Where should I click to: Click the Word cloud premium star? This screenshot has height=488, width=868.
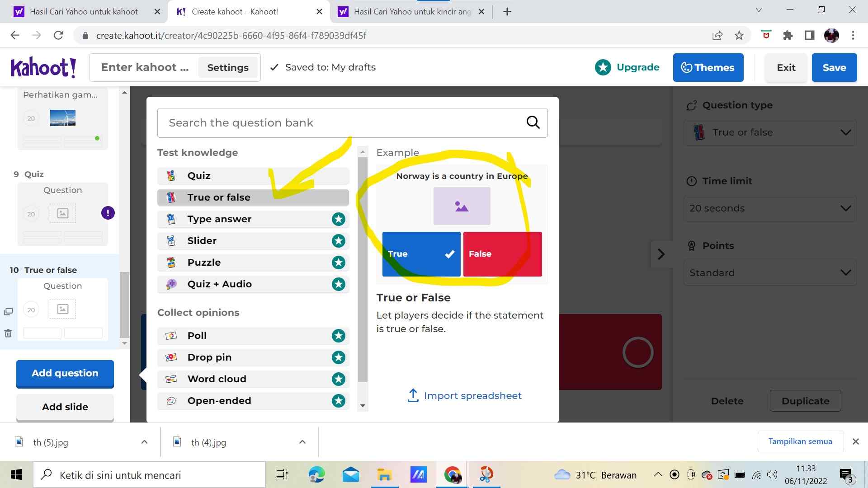coord(338,379)
